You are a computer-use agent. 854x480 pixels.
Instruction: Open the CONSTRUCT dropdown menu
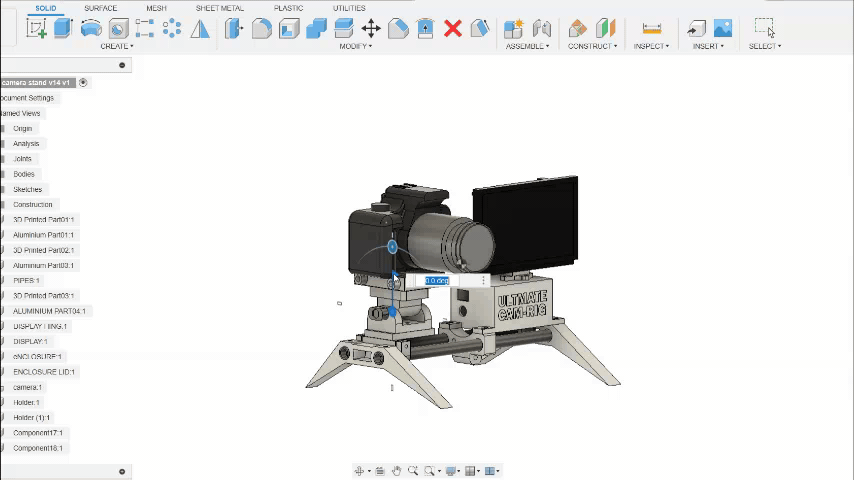click(x=593, y=46)
